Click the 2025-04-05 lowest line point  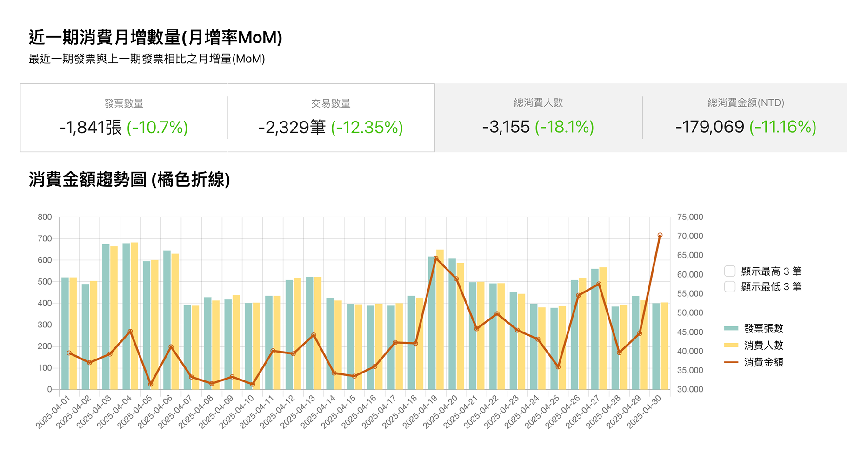pos(151,384)
